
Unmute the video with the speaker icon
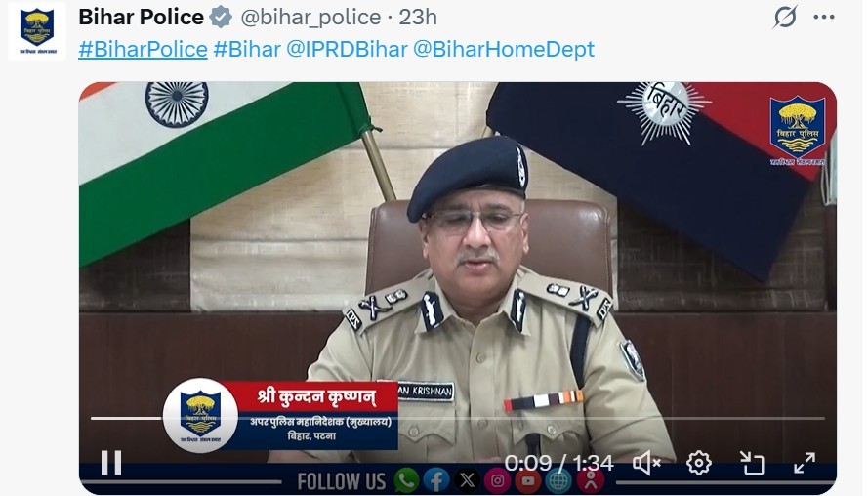[646, 463]
